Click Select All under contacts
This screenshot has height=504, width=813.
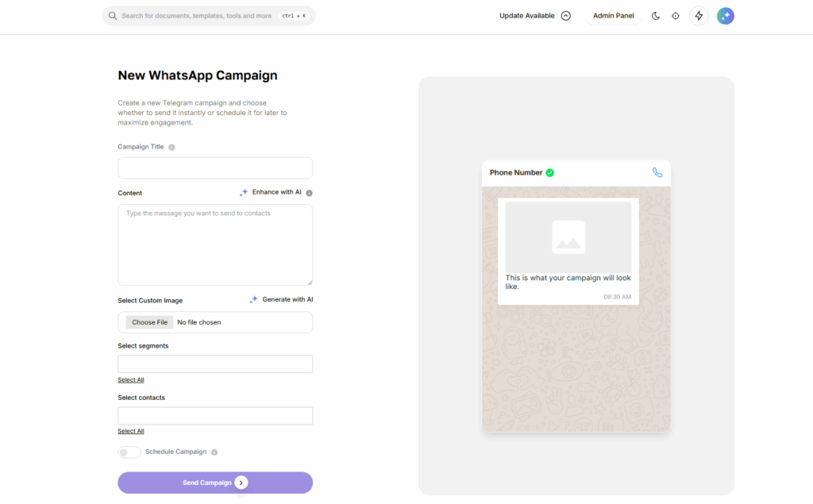point(131,432)
